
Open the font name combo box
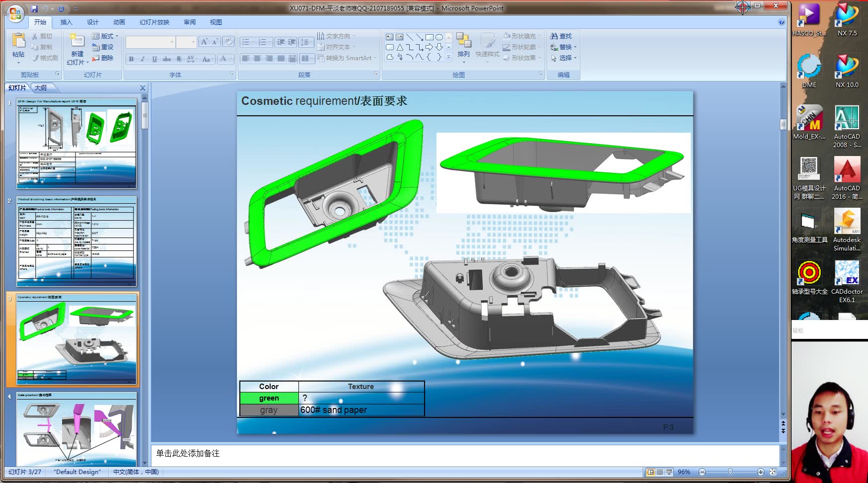[x=150, y=42]
